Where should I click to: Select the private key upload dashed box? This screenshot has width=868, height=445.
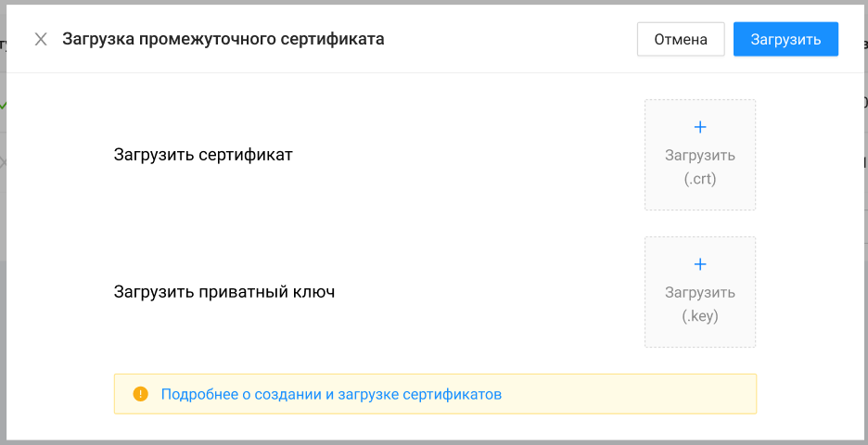tap(700, 292)
